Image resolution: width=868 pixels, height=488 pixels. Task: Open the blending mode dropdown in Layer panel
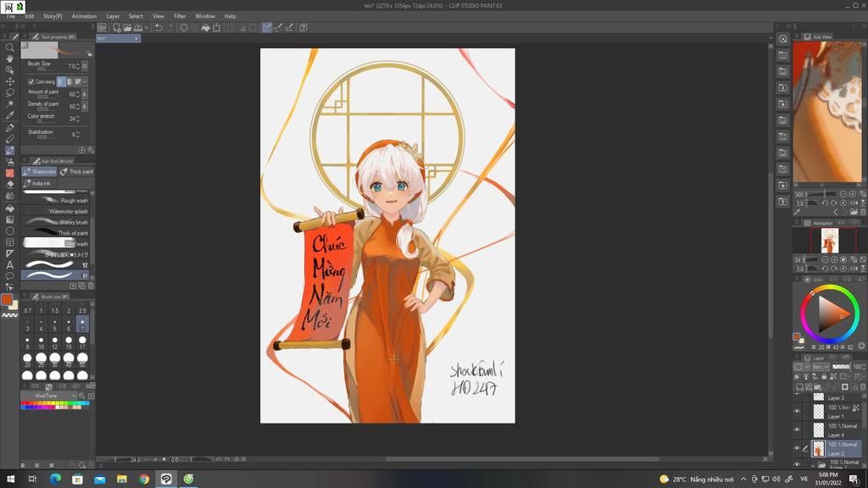click(x=821, y=366)
